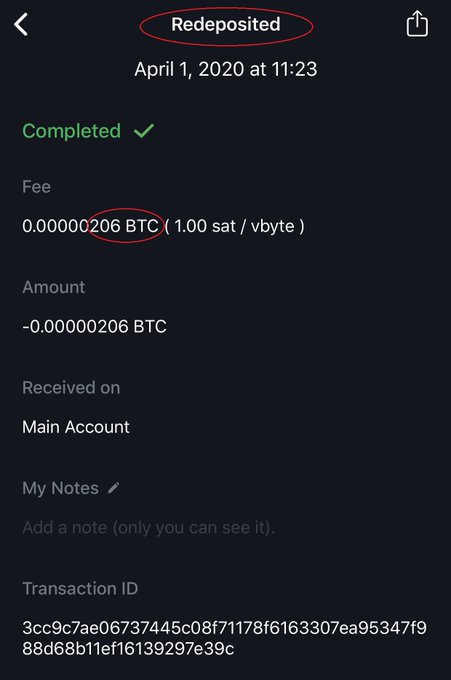Tap the Transaction ID hash text
This screenshot has height=680, width=451.
(x=224, y=638)
